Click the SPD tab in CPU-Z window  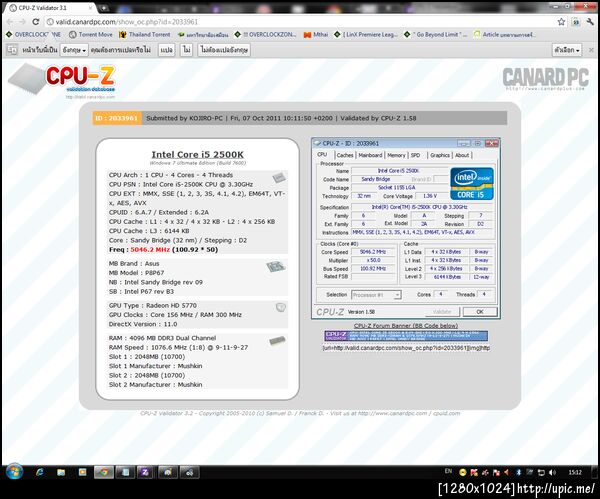click(415, 155)
